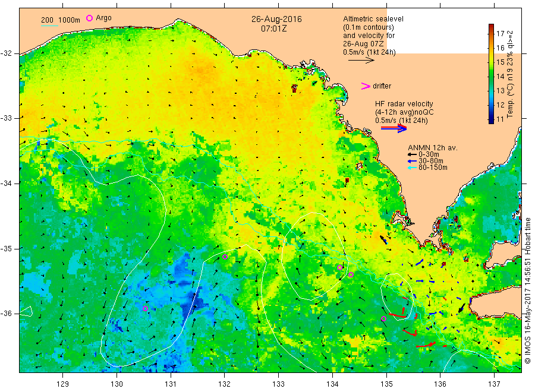
Task: Click the Argo legend circle marker
Action: (89, 18)
